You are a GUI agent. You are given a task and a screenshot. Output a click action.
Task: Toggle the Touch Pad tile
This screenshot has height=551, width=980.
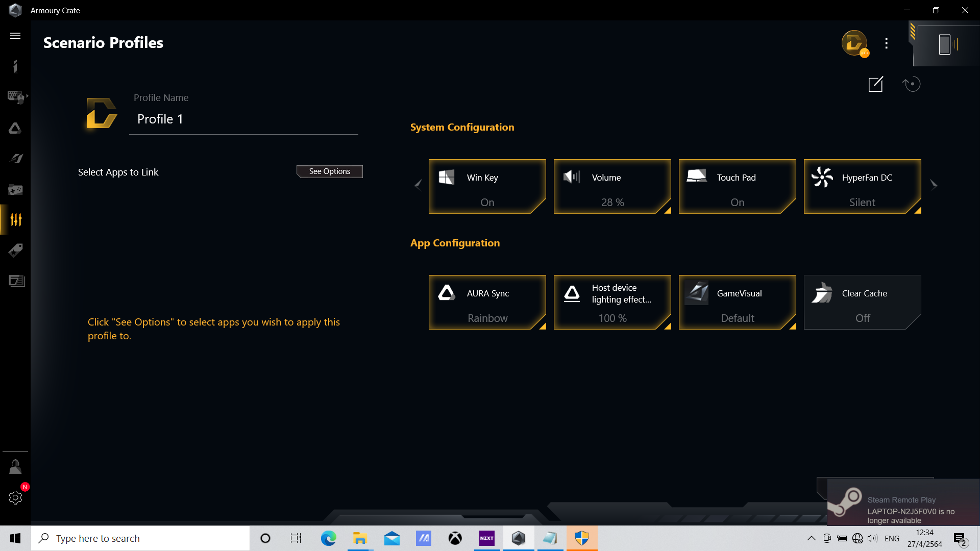pyautogui.click(x=737, y=187)
